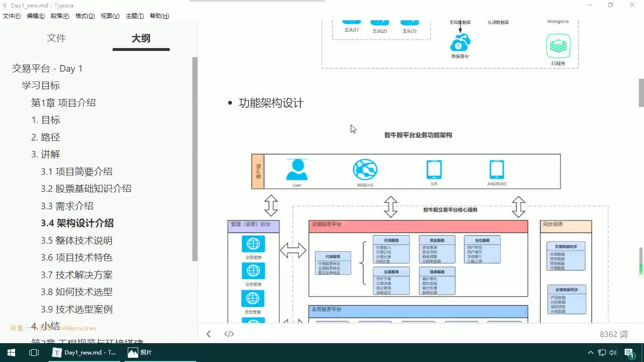
Task: Click the 行情服务 box in diagram
Action: [x=391, y=249]
